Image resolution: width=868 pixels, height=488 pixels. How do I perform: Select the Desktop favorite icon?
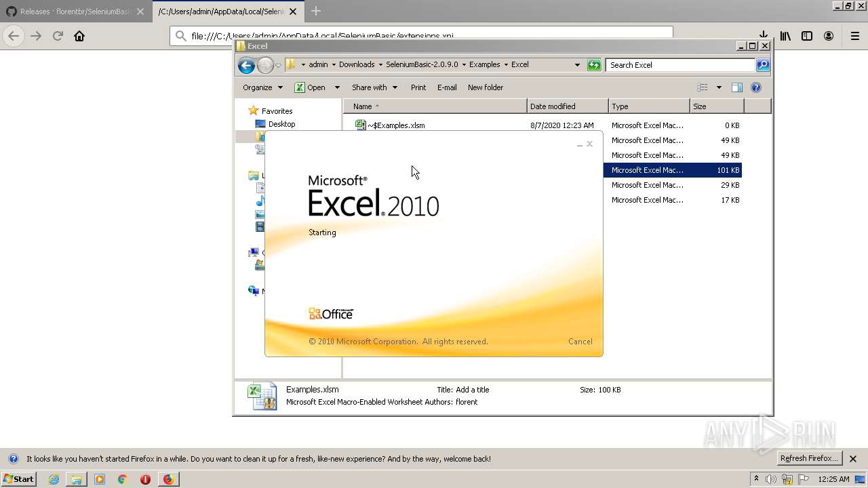pyautogui.click(x=260, y=124)
